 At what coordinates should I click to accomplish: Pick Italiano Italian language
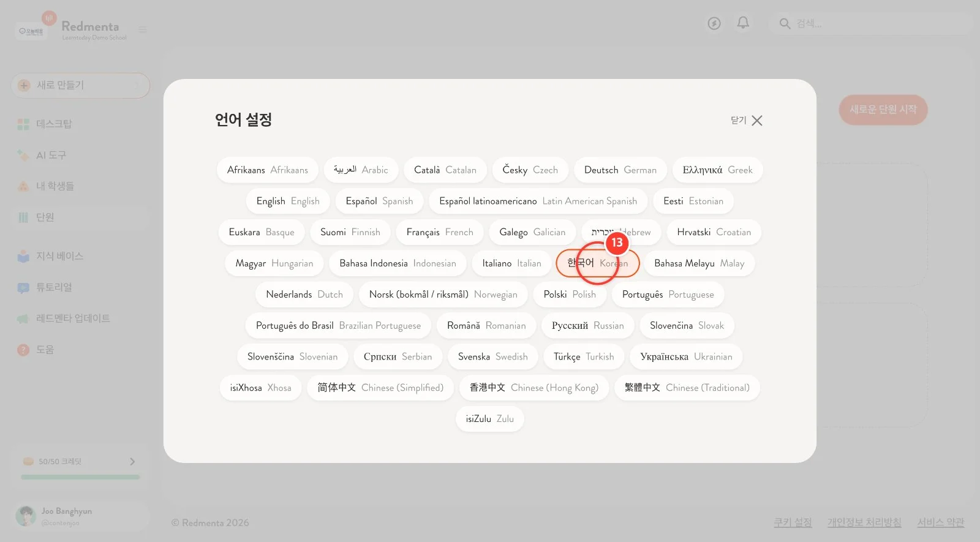(511, 263)
